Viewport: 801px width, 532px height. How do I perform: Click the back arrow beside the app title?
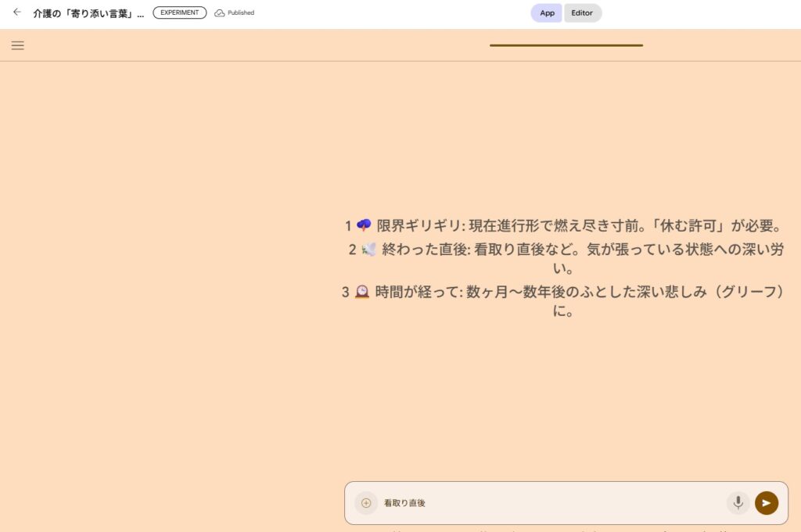tap(16, 13)
